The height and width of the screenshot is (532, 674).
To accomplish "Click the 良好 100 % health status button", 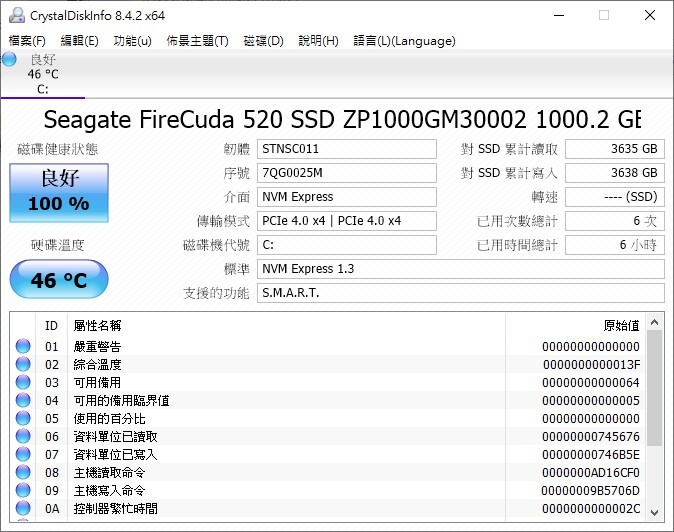I will [x=58, y=192].
